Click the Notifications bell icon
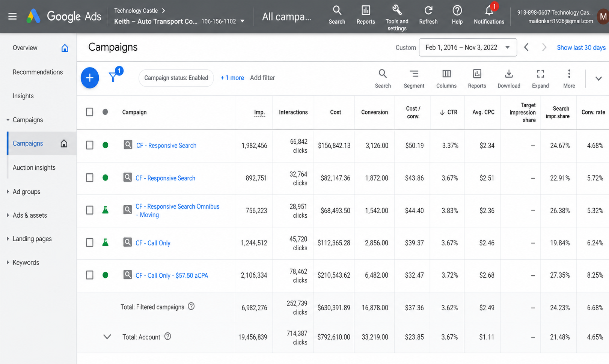 489,11
